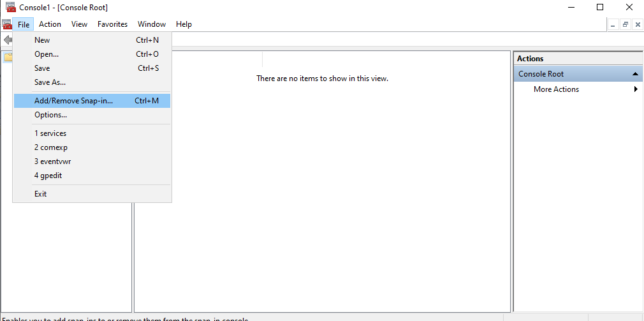This screenshot has width=644, height=321.
Task: Open recent file 3 eventvwr
Action: (92, 161)
